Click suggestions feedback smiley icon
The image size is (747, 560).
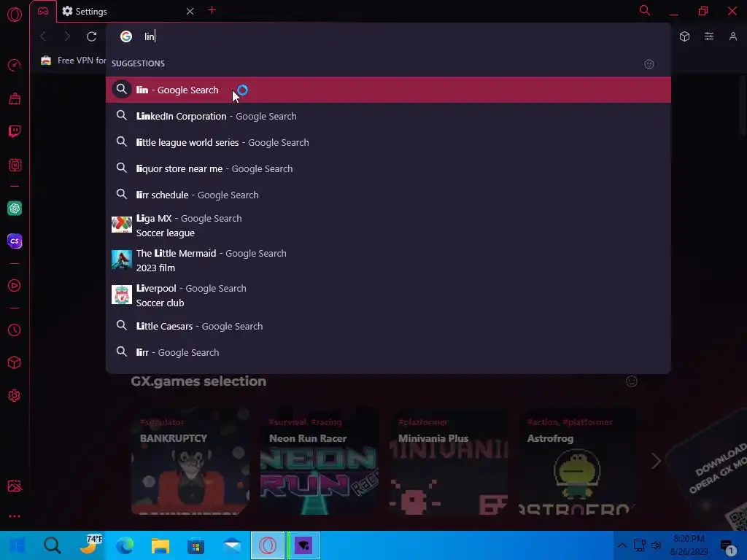coord(649,64)
